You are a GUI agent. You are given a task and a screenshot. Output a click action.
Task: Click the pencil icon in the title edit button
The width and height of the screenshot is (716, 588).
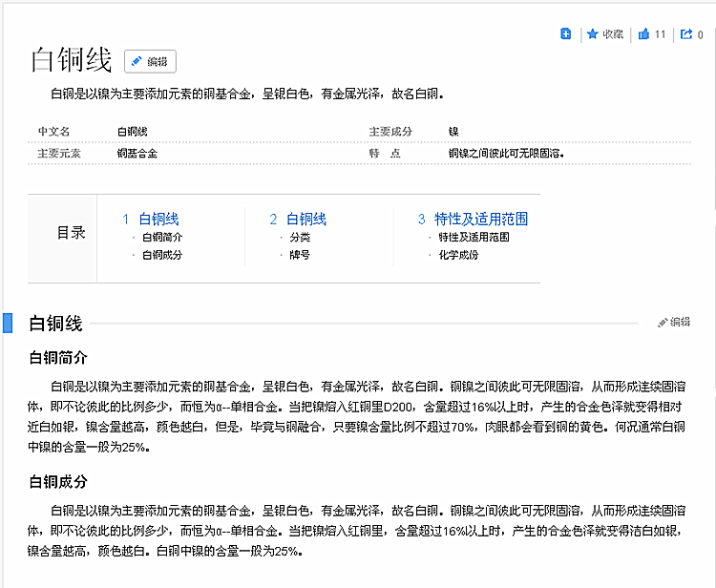point(137,61)
